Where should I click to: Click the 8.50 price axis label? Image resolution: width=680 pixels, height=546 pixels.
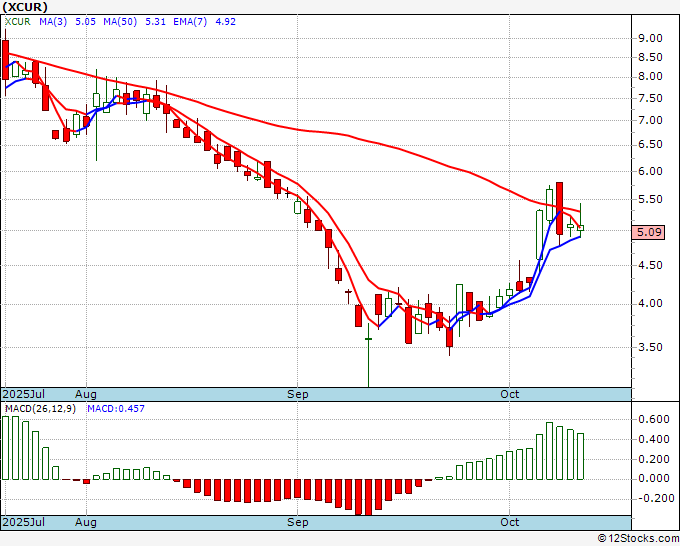(x=650, y=57)
